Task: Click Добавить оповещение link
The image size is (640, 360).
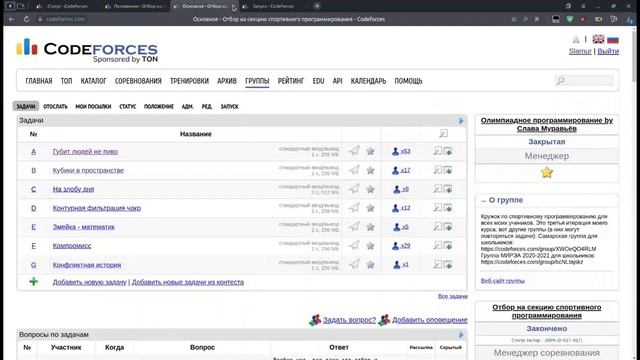Action: click(430, 320)
